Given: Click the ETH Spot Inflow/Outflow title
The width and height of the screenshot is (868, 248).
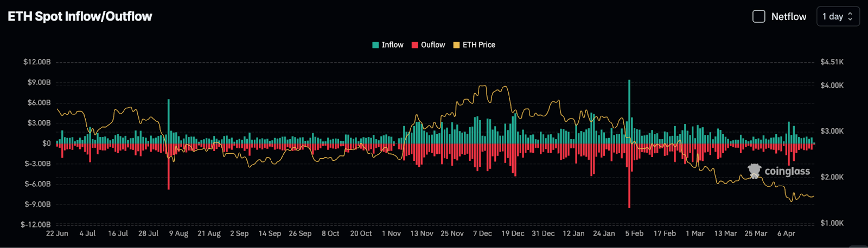Looking at the screenshot, I should coord(80,16).
